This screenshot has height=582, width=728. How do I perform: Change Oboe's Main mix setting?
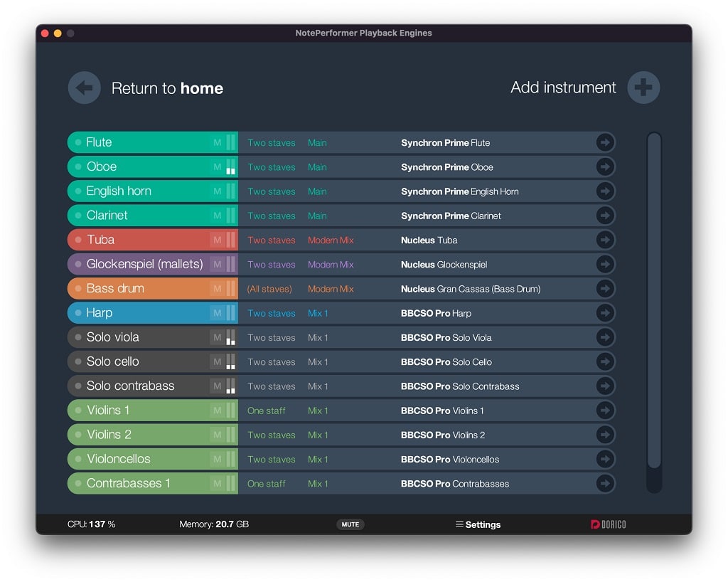coord(317,167)
